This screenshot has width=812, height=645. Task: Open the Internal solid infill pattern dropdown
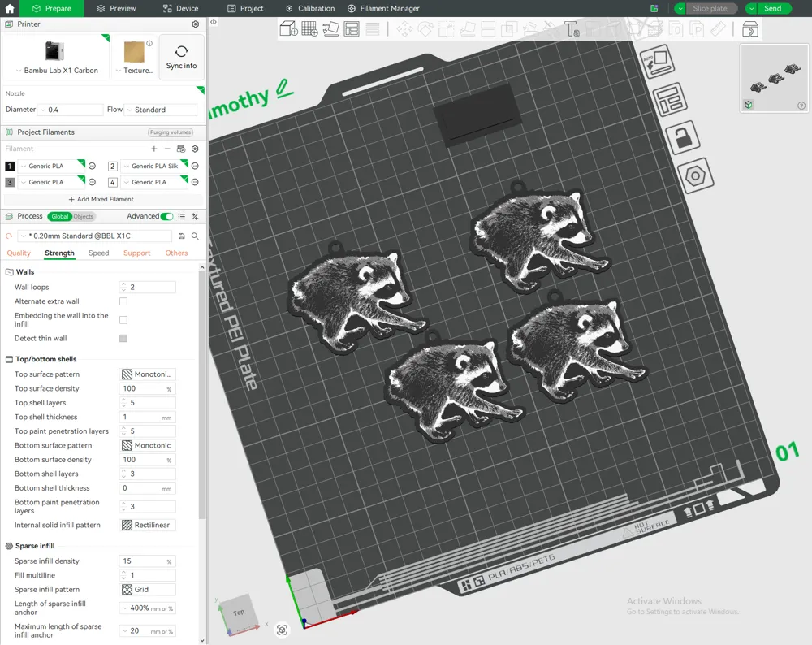[x=148, y=525]
